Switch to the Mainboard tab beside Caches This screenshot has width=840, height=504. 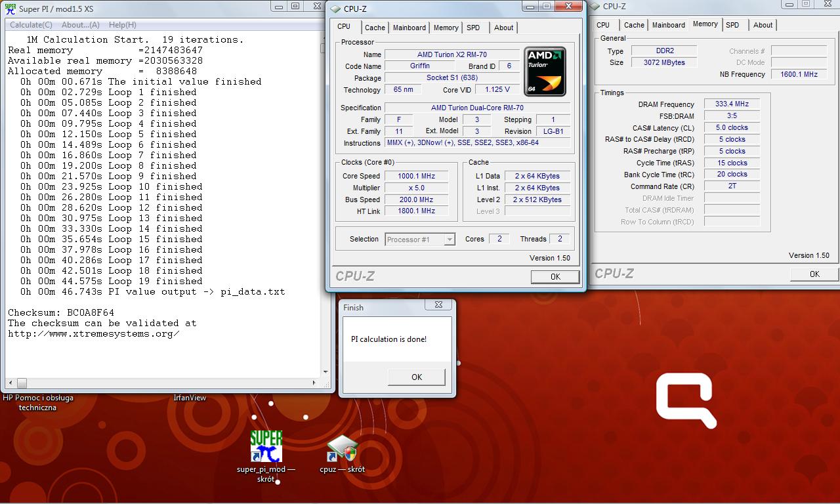pyautogui.click(x=409, y=28)
